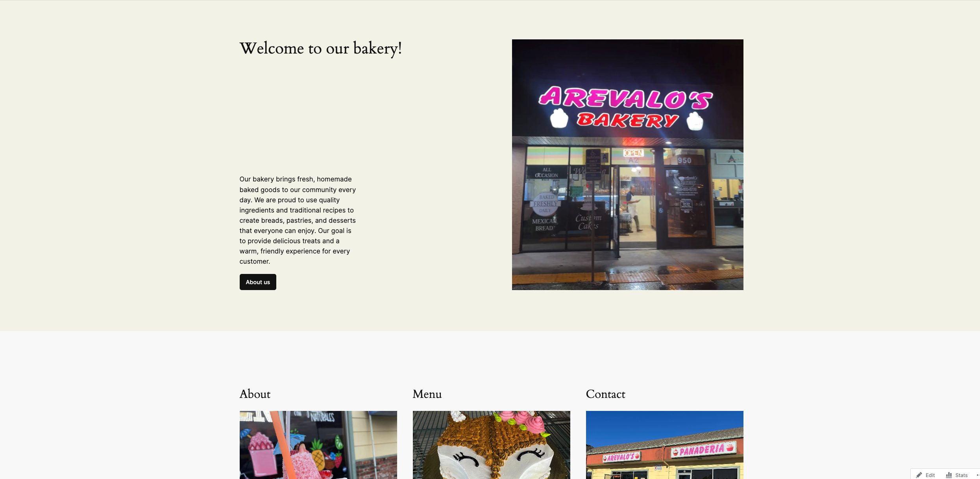Screen dimensions: 980x479
Task: Click the unicorn cake Menu thumbnail
Action: [491, 445]
